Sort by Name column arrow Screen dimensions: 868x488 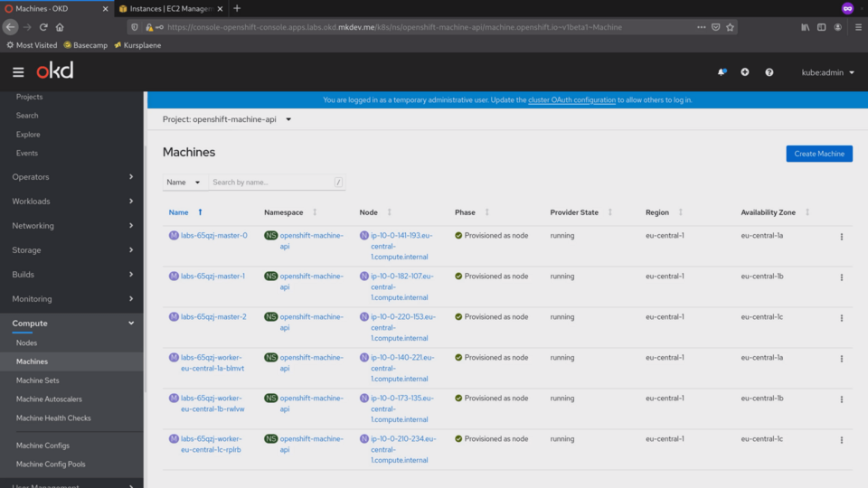click(x=201, y=212)
